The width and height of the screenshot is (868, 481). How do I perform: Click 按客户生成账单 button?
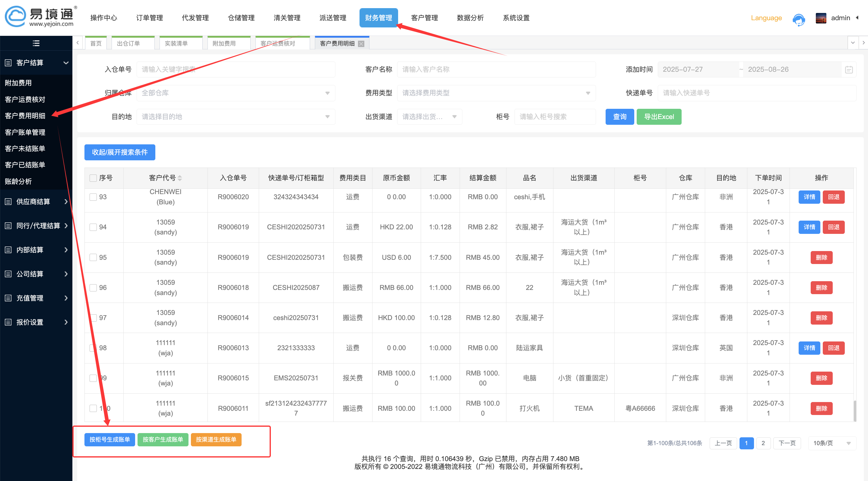pos(163,440)
